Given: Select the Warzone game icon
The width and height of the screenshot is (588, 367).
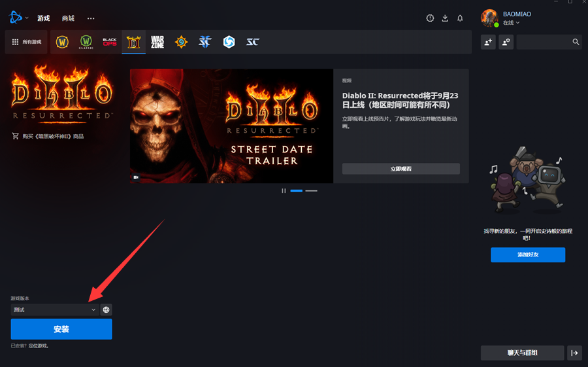Looking at the screenshot, I should (x=157, y=42).
